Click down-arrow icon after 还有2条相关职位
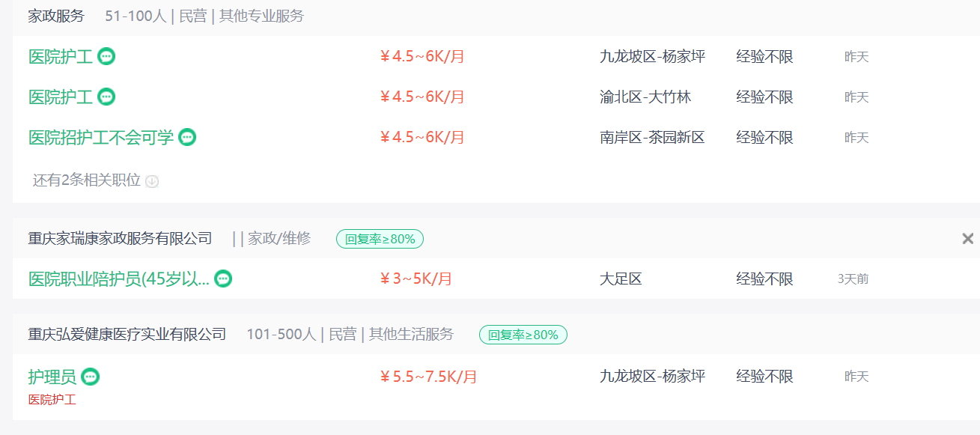This screenshot has width=980, height=435. click(x=152, y=181)
